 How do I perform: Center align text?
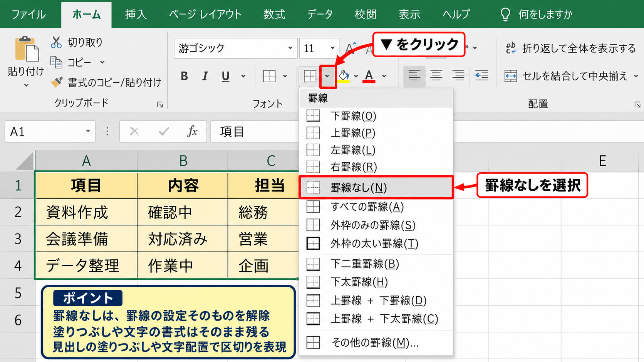tap(436, 76)
